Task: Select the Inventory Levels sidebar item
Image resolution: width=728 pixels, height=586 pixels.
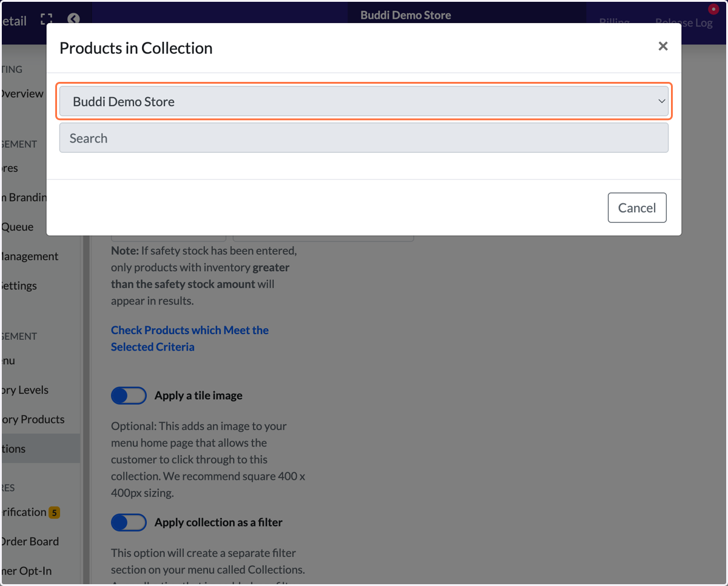Action: pos(25,390)
